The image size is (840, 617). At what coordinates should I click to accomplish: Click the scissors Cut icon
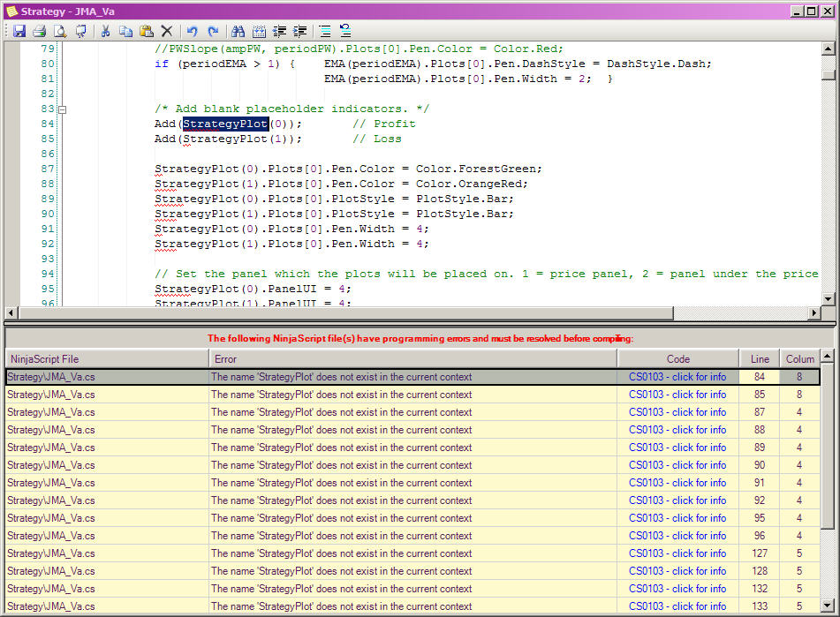105,31
